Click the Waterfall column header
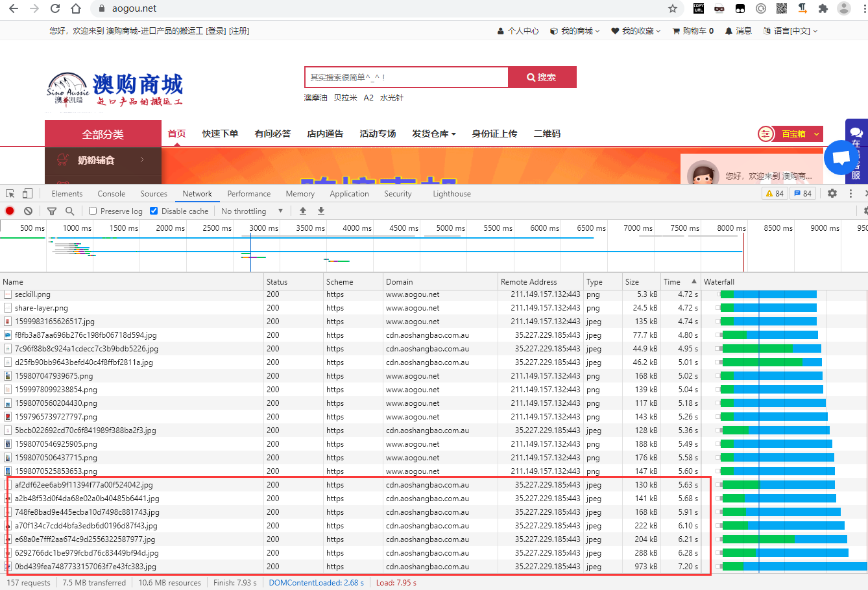Screen dimensions: 868x590 pos(784,281)
